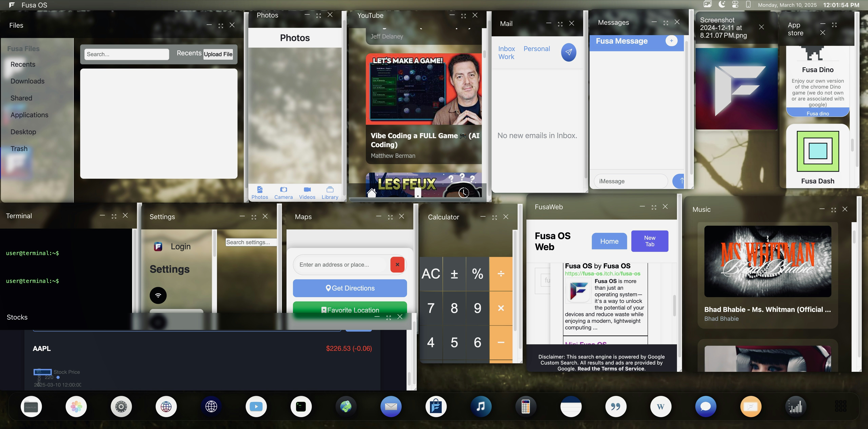
Task: Switch to Videos tab in Photos window
Action: [x=307, y=193]
